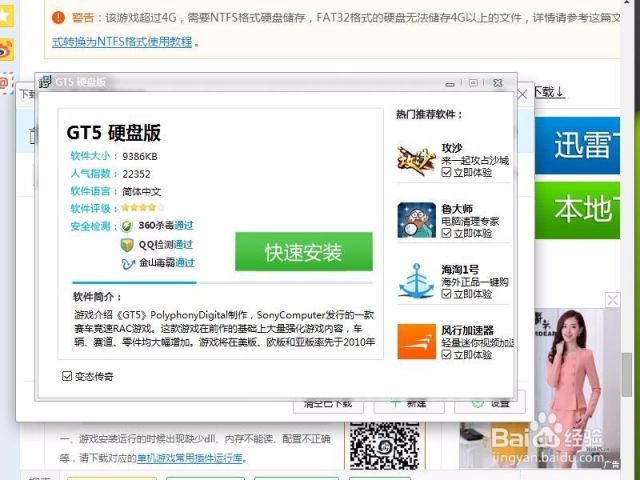This screenshot has width=640, height=480.
Task: Open the NTFS格式使用教程 link
Action: pyautogui.click(x=122, y=42)
